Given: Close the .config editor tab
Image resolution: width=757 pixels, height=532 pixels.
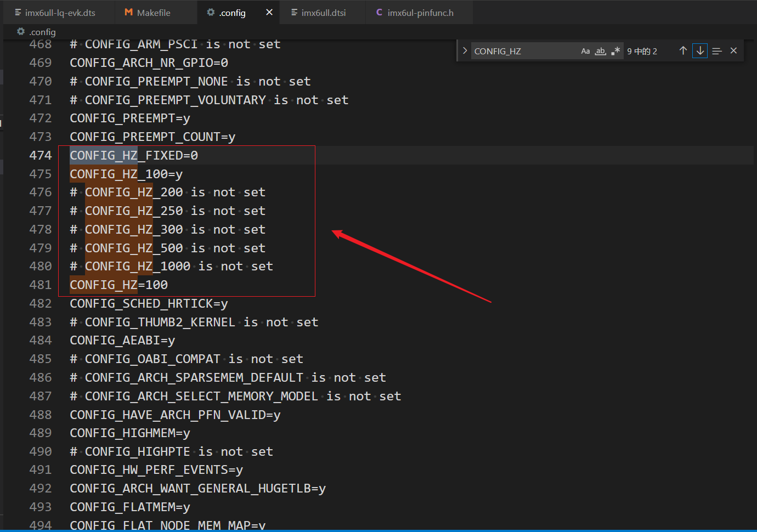Looking at the screenshot, I should pyautogui.click(x=269, y=12).
